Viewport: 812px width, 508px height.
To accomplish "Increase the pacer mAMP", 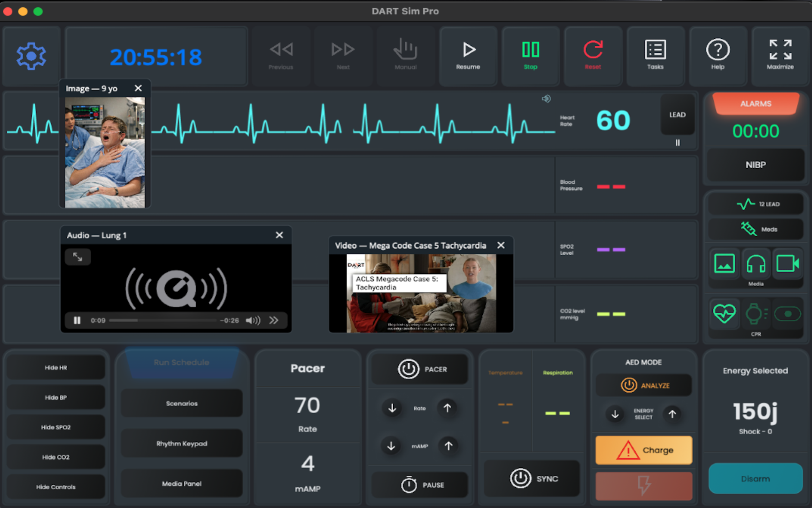I will click(x=449, y=446).
